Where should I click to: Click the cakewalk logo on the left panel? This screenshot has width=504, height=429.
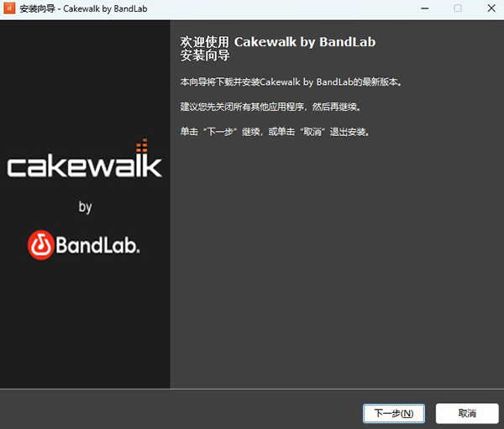pos(85,159)
